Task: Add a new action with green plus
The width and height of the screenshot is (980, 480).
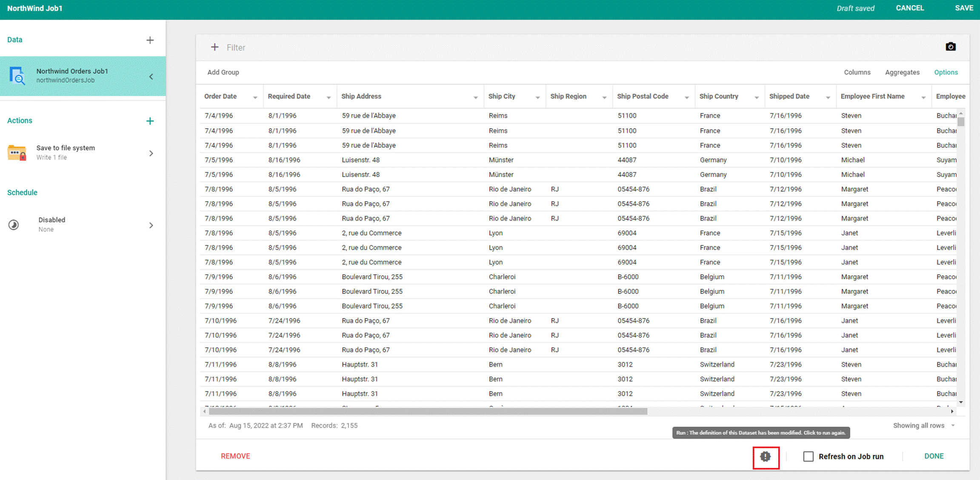Action: click(150, 121)
